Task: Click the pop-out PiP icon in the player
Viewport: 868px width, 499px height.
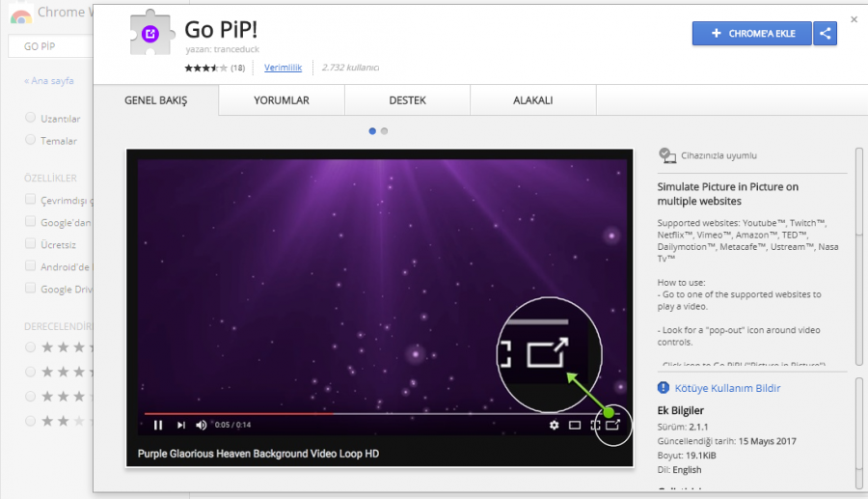Action: [612, 425]
